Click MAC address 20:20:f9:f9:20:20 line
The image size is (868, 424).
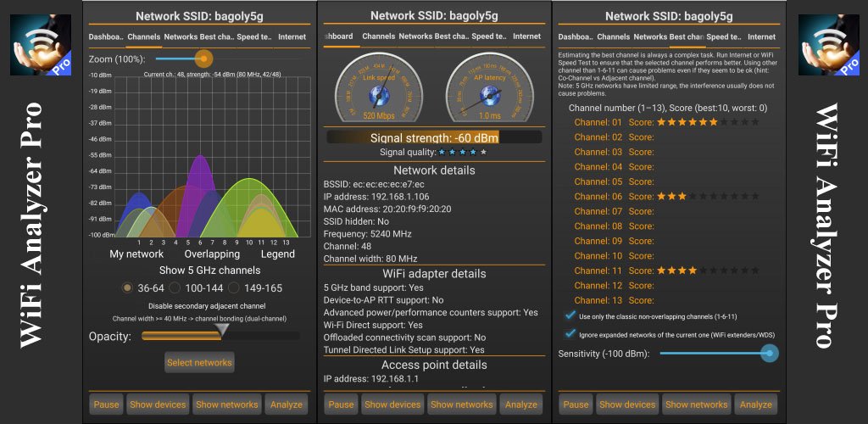(387, 209)
